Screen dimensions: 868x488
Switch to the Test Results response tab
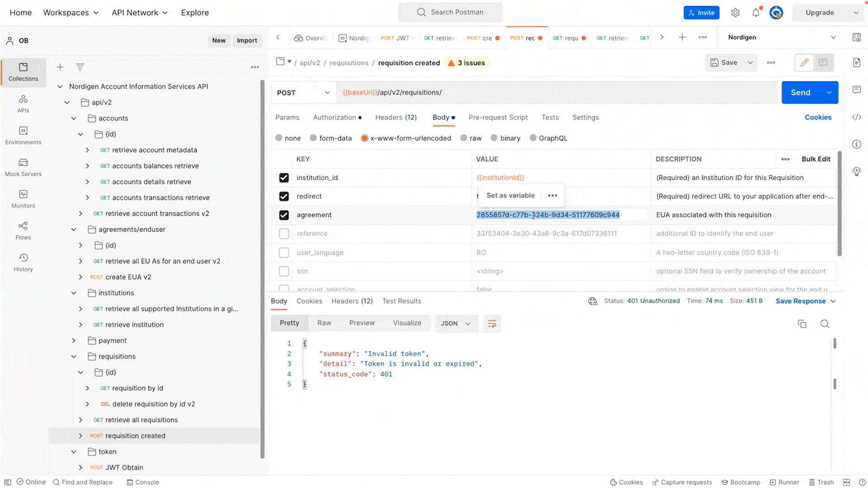tap(401, 301)
